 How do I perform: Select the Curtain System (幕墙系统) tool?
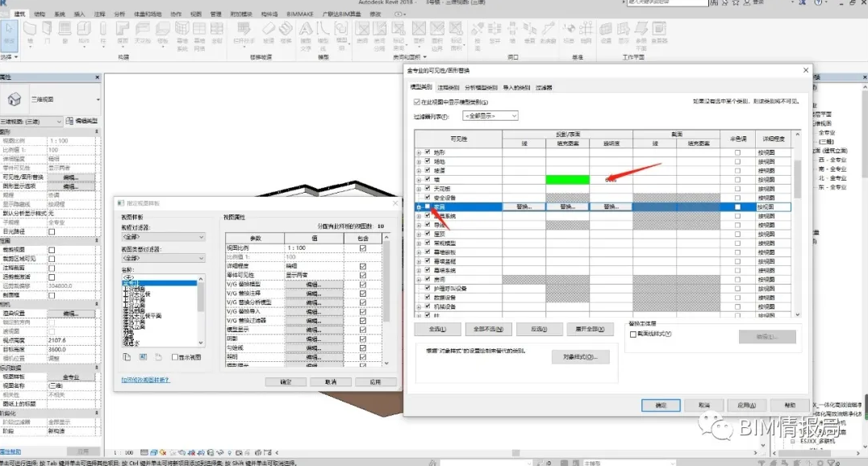coord(182,35)
